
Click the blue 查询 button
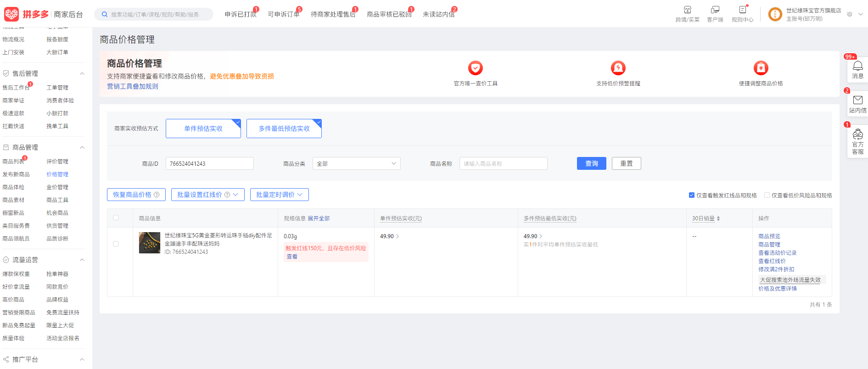pyautogui.click(x=591, y=163)
